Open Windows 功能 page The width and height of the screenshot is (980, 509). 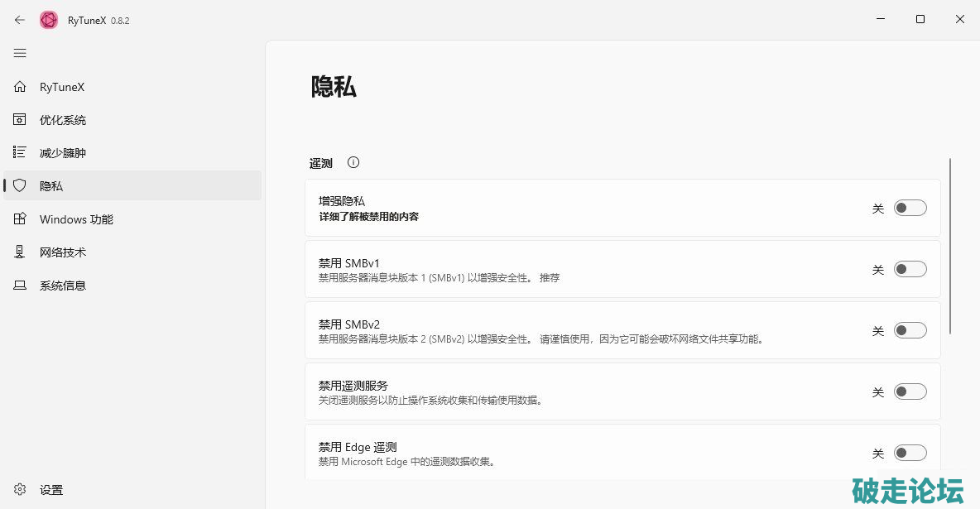(76, 219)
